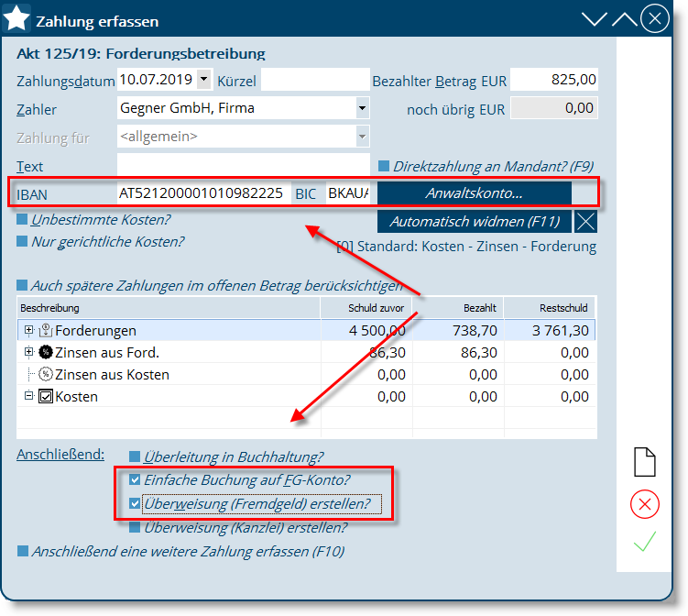Click the blank document icon on the right
The image size is (688, 616).
point(645,461)
